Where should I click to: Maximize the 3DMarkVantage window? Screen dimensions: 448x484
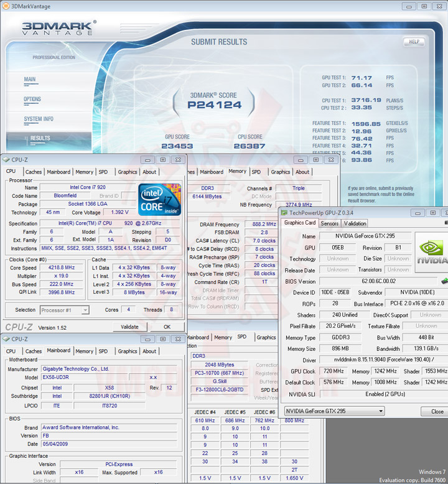pyautogui.click(x=424, y=6)
